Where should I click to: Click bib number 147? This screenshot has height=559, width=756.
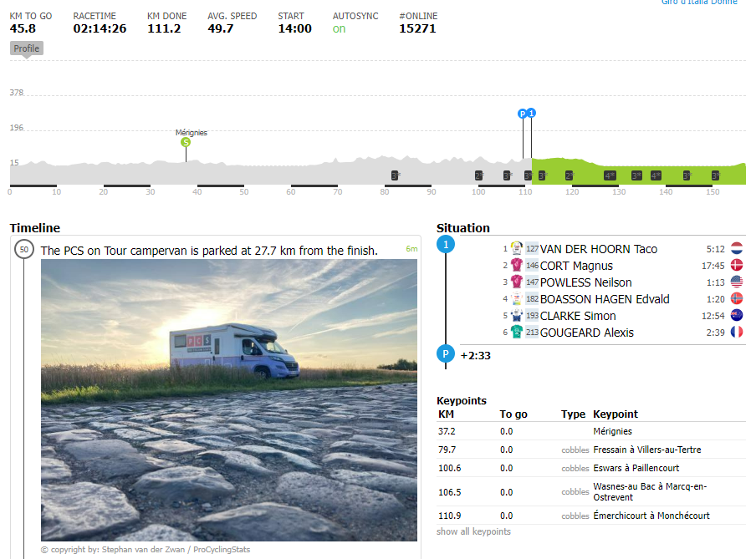pyautogui.click(x=532, y=282)
